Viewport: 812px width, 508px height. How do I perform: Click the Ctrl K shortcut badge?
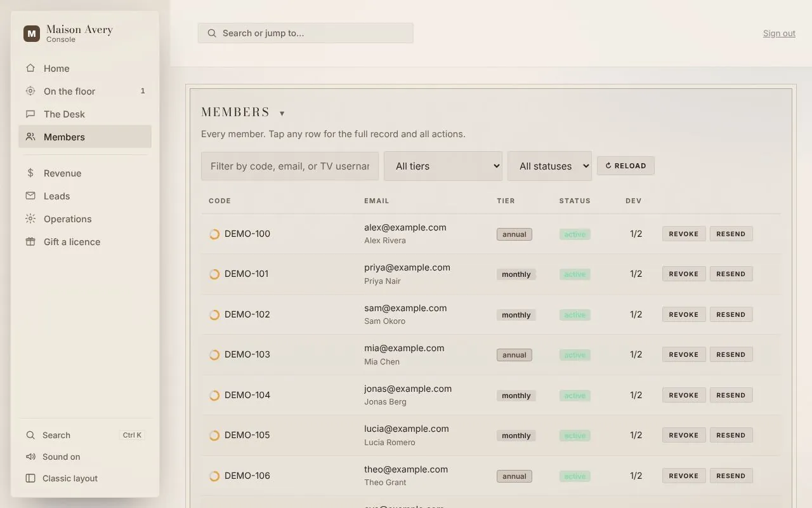(133, 435)
